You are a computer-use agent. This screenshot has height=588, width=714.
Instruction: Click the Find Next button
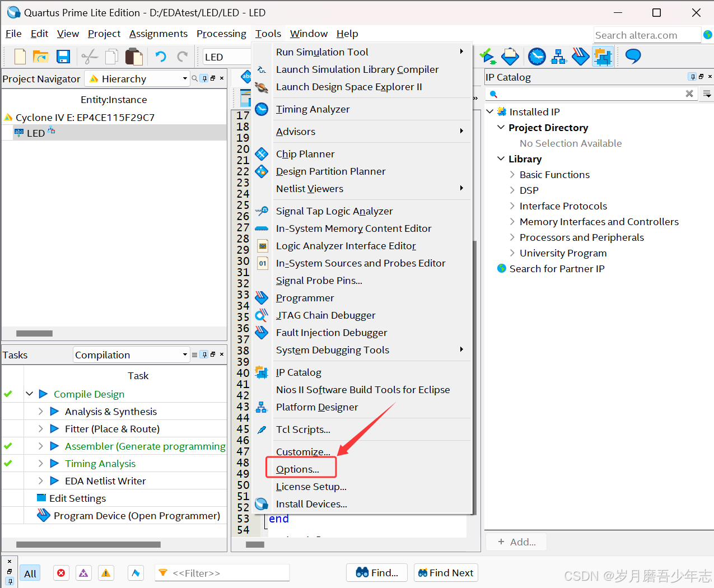point(446,573)
